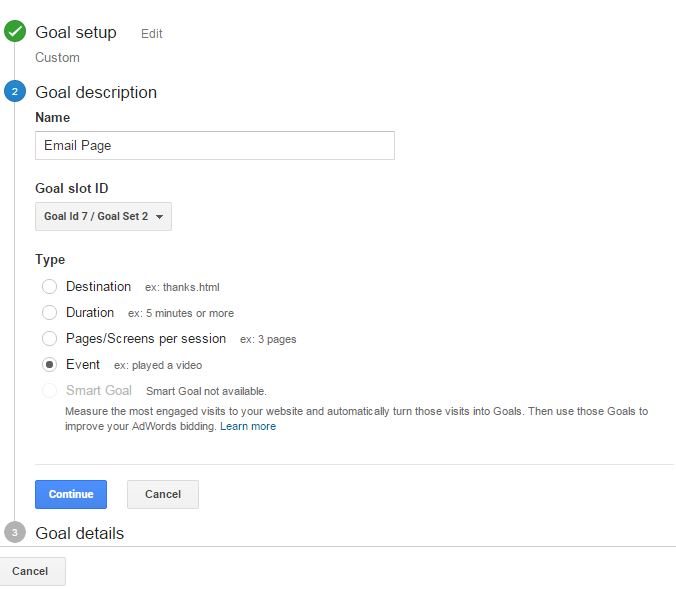
Task: Click Edit next to Goal setup
Action: pyautogui.click(x=152, y=34)
